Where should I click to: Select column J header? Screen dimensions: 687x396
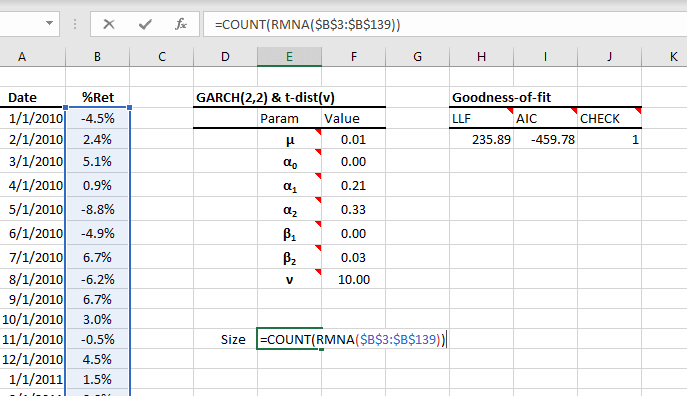tap(609, 57)
